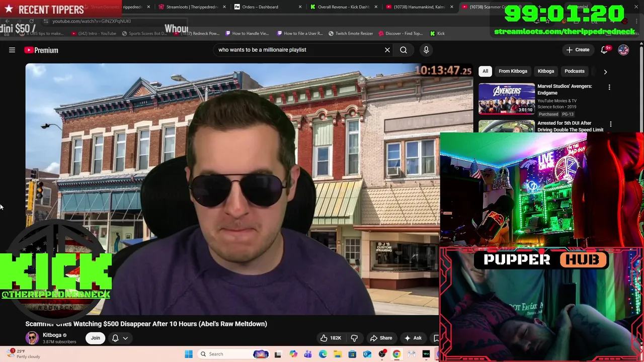
Task: Select the All filter chip
Action: (485, 71)
